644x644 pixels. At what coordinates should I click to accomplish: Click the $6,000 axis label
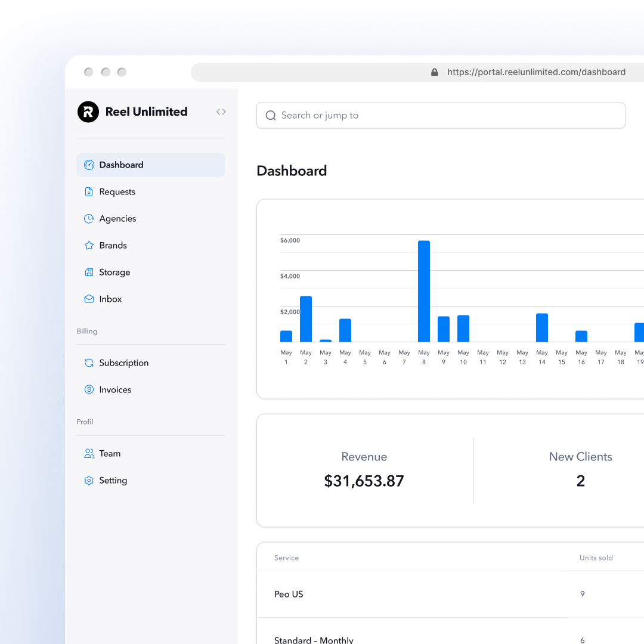[x=290, y=240]
